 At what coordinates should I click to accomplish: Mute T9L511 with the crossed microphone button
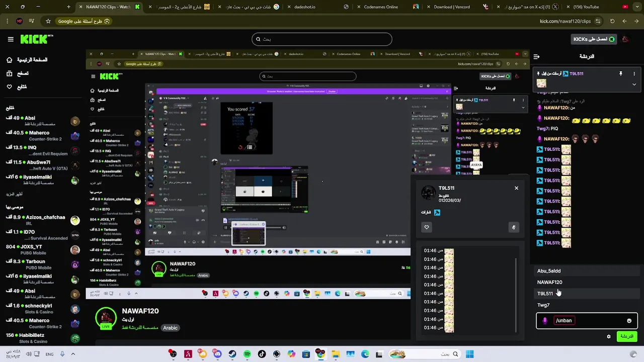pyautogui.click(x=513, y=227)
